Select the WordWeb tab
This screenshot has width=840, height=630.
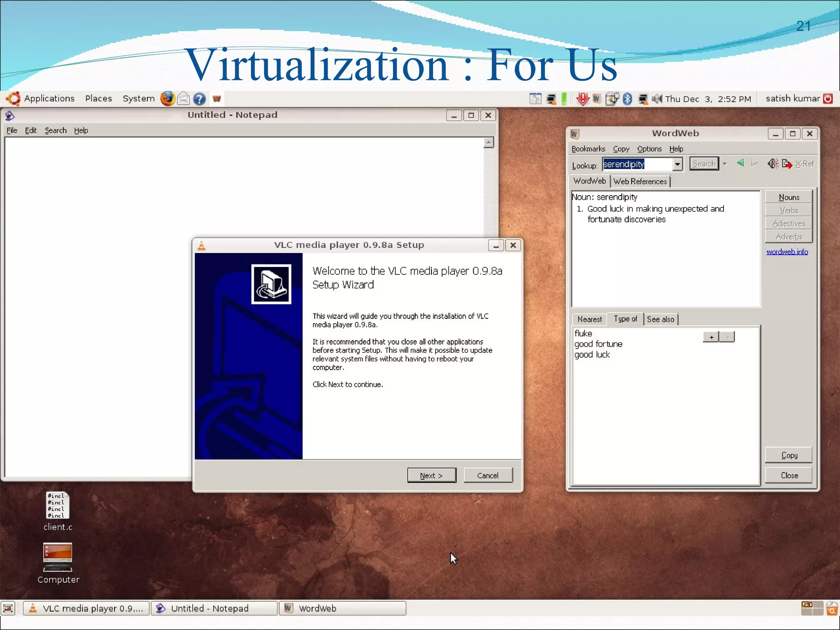589,181
